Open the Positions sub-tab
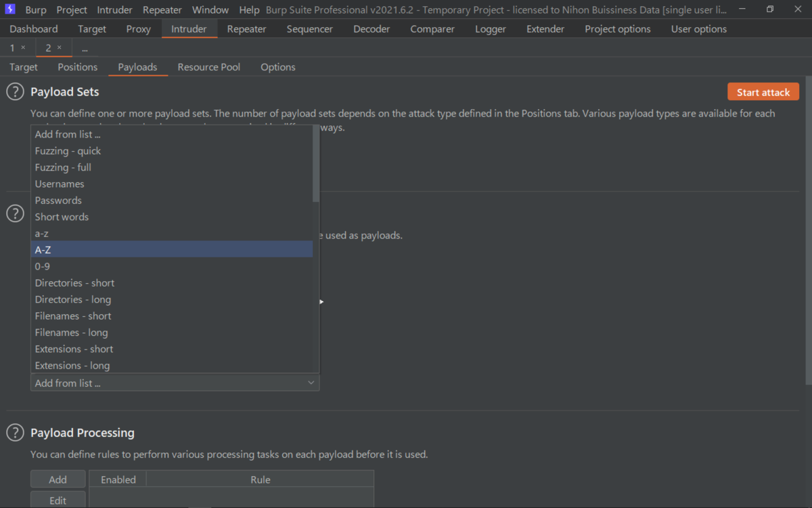812x508 pixels. 78,67
